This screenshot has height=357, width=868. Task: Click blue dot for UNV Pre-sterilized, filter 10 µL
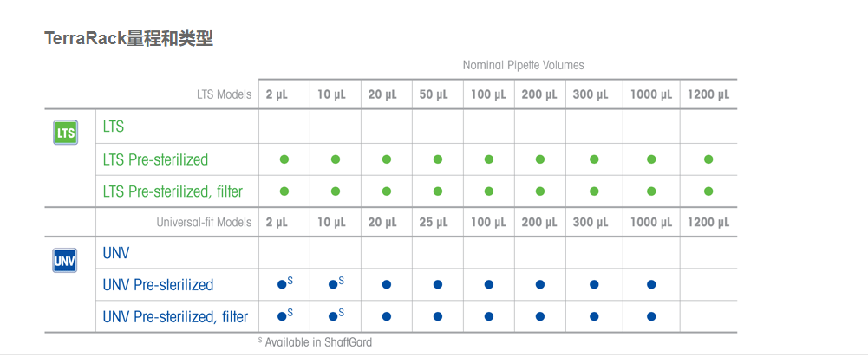(333, 316)
